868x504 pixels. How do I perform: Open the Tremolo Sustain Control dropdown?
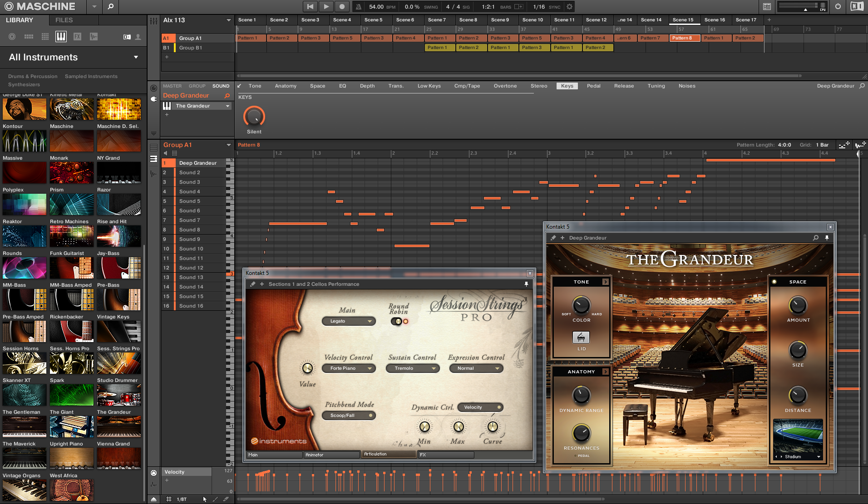[412, 368]
